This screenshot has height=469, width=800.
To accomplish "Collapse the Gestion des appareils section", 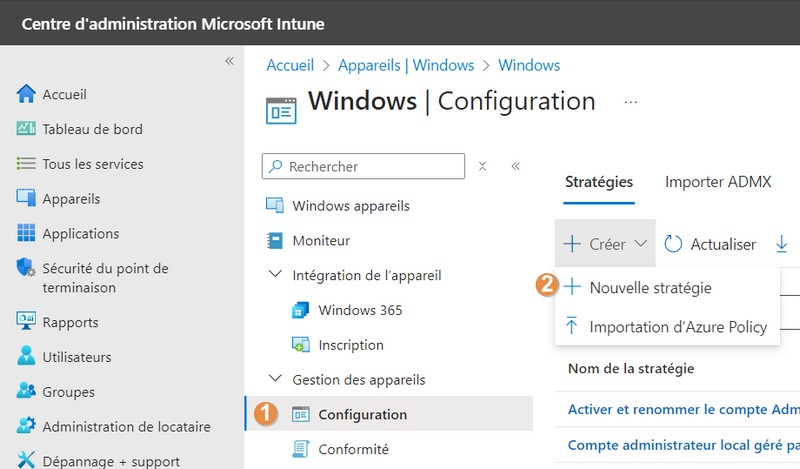I will pos(275,380).
